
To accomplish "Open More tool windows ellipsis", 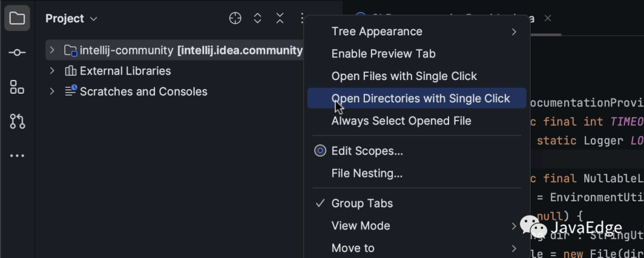I will 17,156.
